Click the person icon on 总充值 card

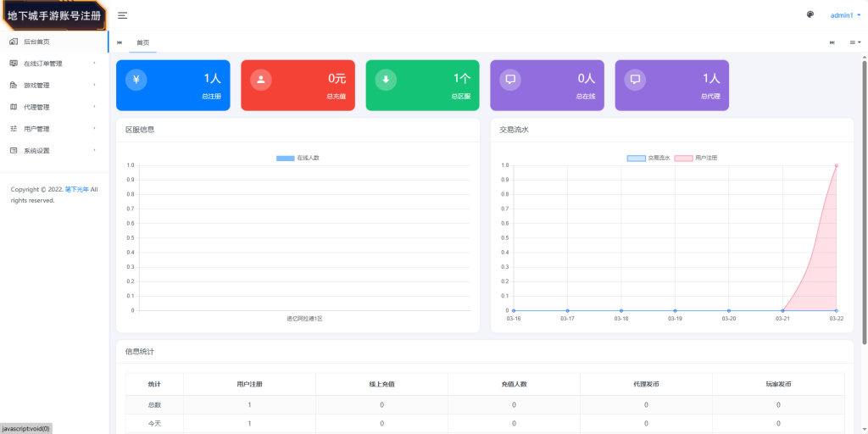261,79
